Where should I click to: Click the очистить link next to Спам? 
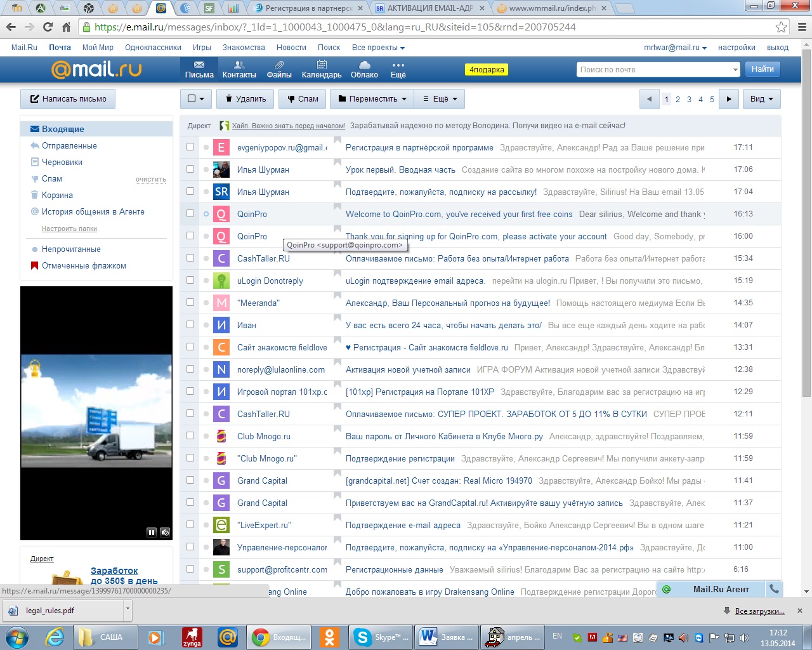[x=151, y=180]
